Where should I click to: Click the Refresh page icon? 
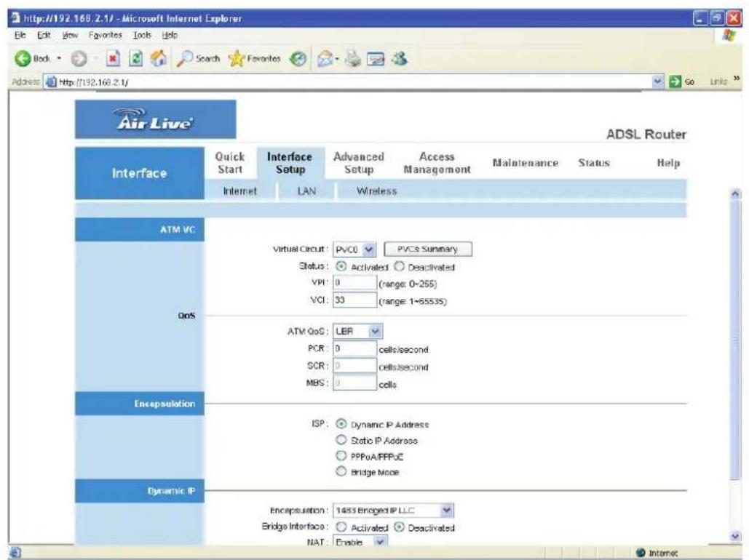(135, 59)
